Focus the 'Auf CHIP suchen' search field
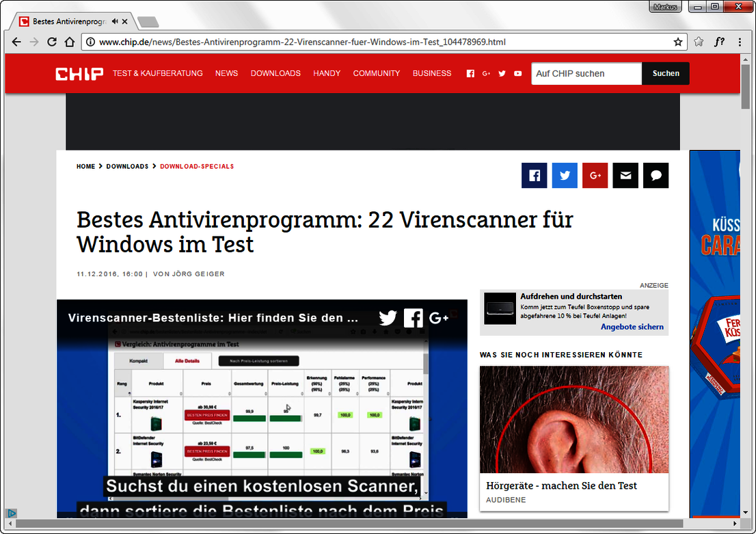The width and height of the screenshot is (756, 534). coord(586,73)
